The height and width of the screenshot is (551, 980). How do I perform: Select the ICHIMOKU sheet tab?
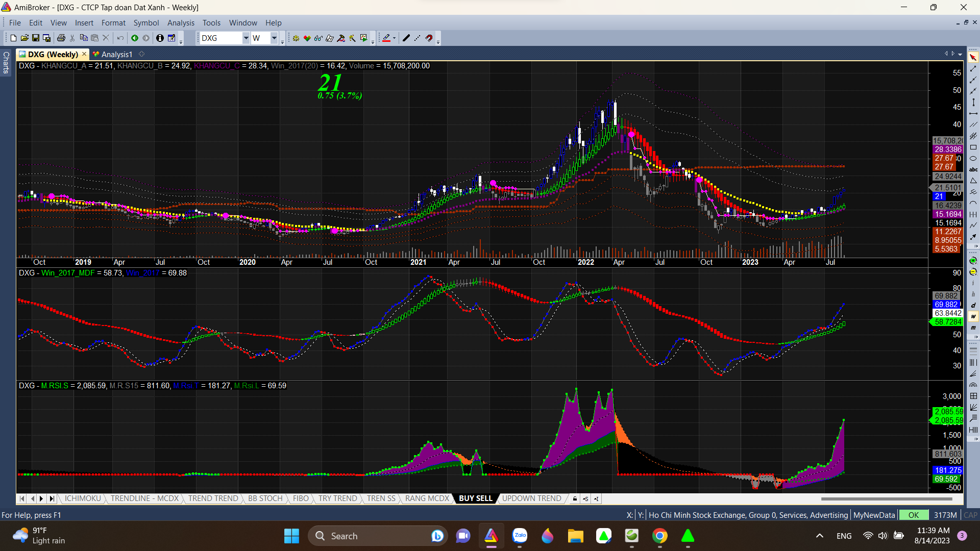point(83,498)
